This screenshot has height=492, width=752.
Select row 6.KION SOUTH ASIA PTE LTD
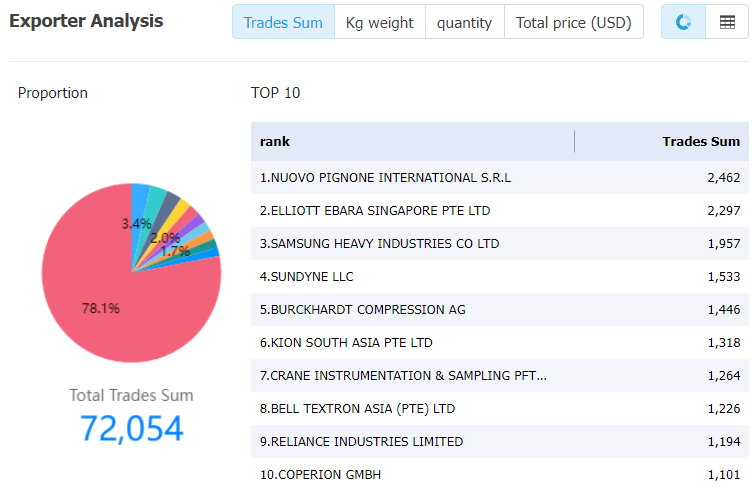click(x=500, y=343)
